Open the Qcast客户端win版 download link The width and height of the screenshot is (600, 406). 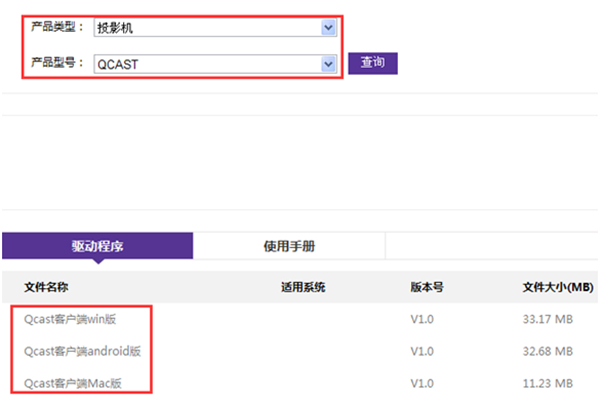pos(71,320)
